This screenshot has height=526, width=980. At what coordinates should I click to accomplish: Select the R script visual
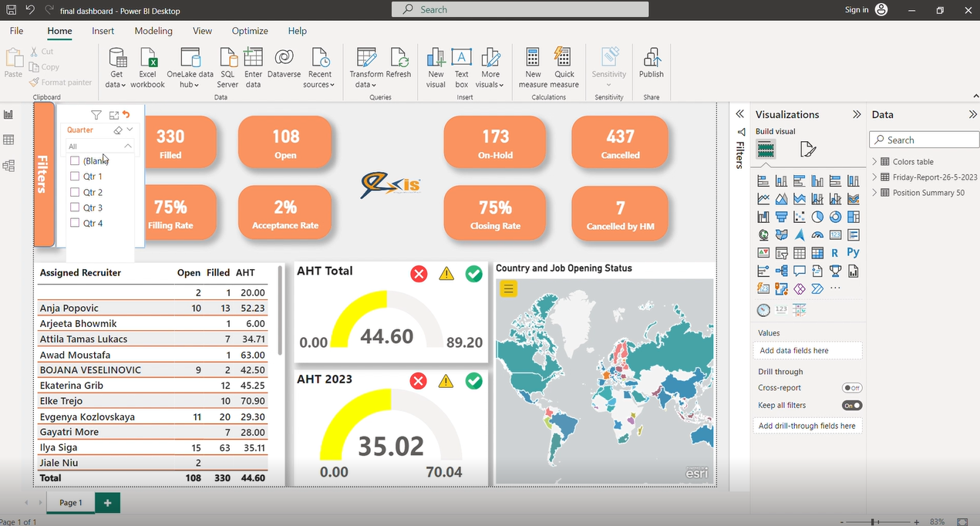[835, 253]
